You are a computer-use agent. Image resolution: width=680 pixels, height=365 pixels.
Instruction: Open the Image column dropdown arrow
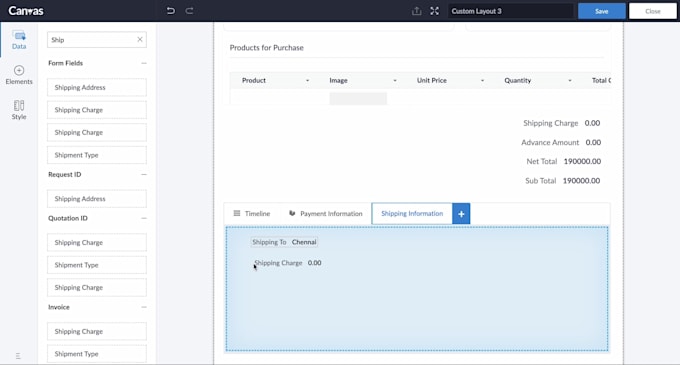(x=395, y=81)
